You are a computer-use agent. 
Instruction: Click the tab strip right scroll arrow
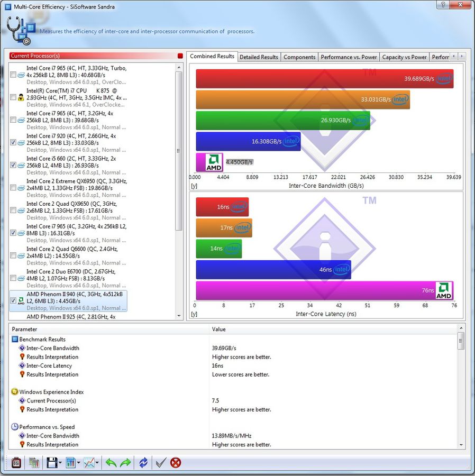[x=462, y=56]
